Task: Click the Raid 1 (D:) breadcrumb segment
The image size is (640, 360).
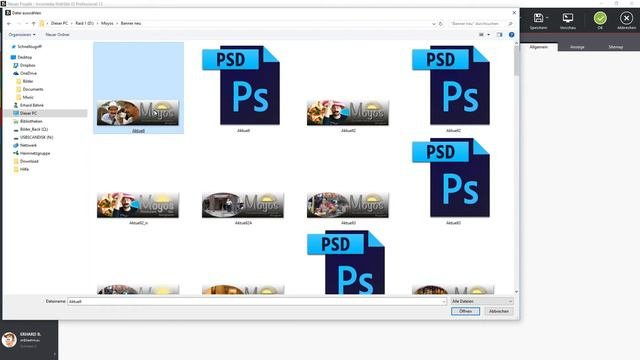Action: [x=84, y=24]
